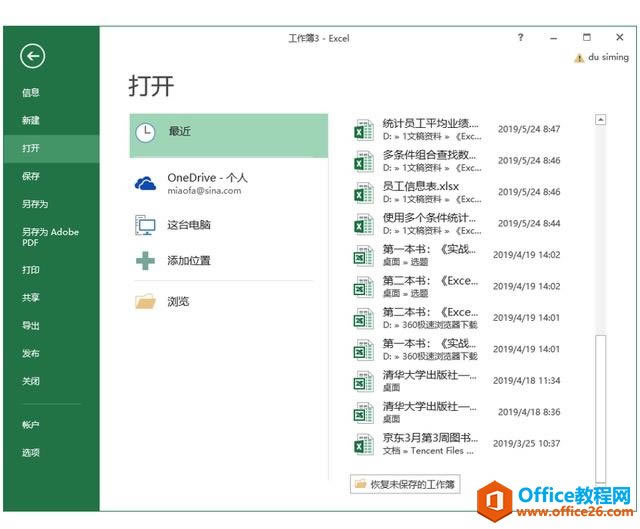Click the scrollbar up arrow
The image size is (640, 529).
[x=600, y=120]
